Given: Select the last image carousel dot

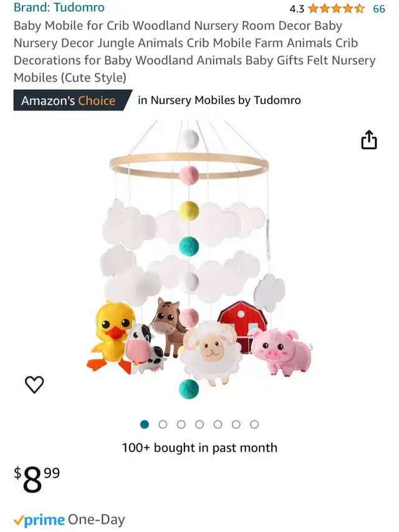Looking at the screenshot, I should (254, 425).
